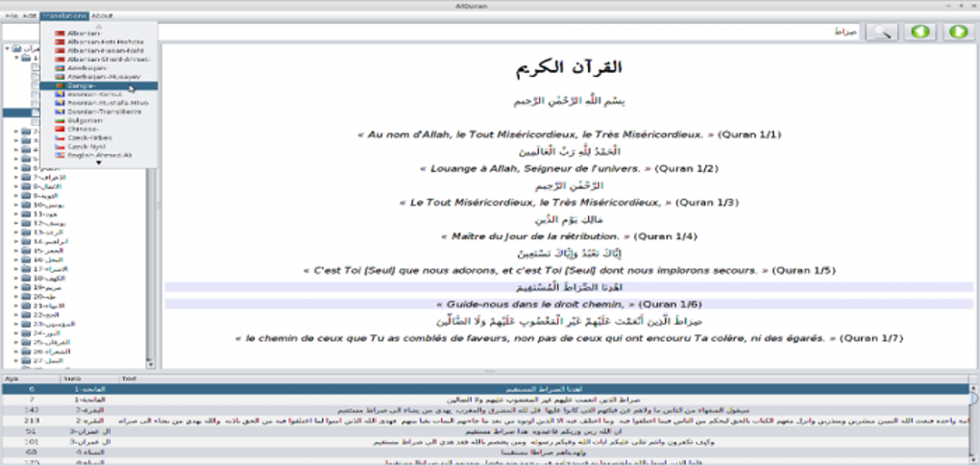The height and width of the screenshot is (466, 980).
Task: Expand sura 7 tree node
Action: (x=15, y=177)
